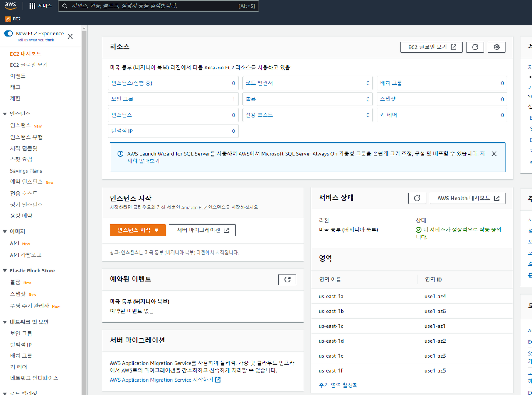Click the AWS logo
Image resolution: width=532 pixels, height=395 pixels.
[10, 6]
